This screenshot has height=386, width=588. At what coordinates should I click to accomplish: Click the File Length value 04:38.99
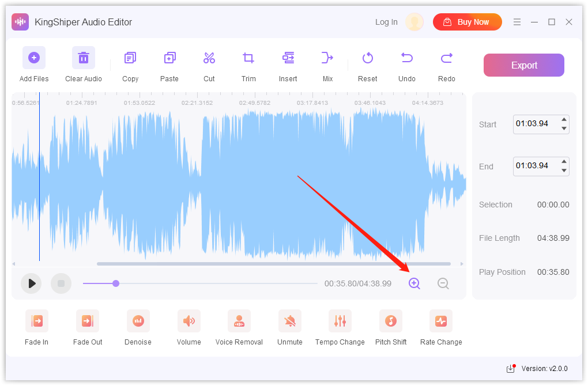click(553, 239)
